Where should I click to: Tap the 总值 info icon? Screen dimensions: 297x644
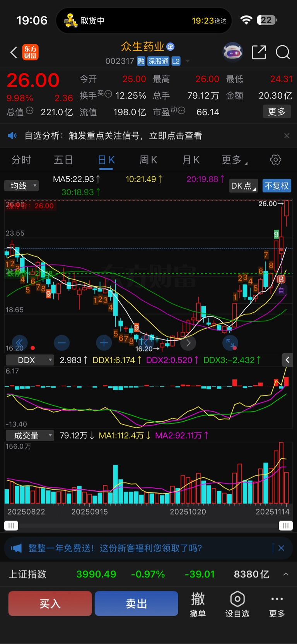point(29,111)
